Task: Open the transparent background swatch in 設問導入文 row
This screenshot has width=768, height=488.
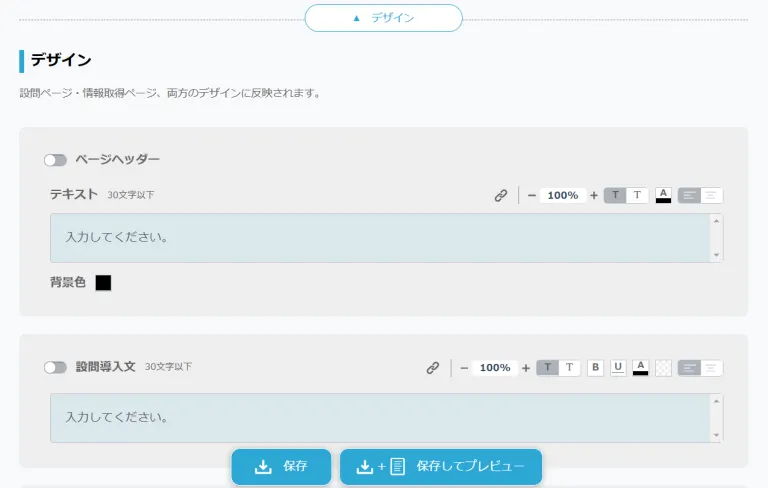Action: coord(663,368)
